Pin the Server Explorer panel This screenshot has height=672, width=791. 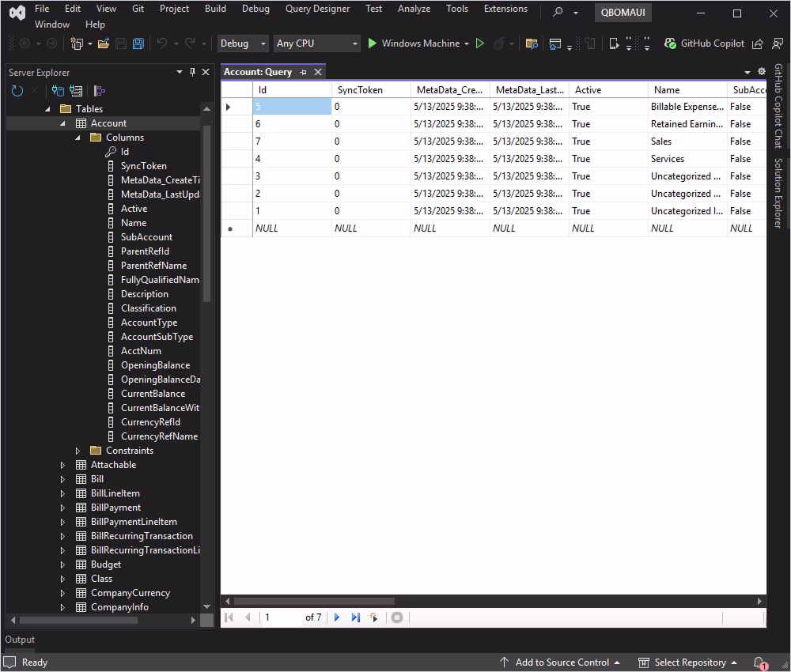pyautogui.click(x=193, y=72)
